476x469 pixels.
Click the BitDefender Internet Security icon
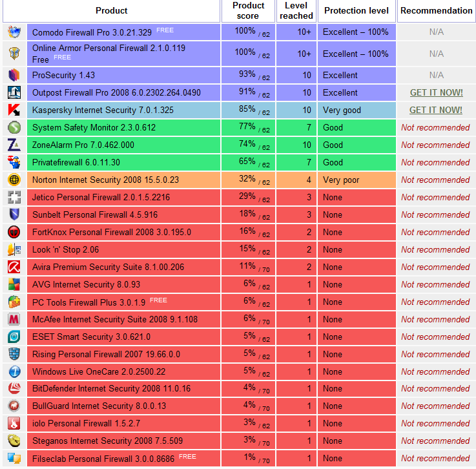tap(14, 388)
